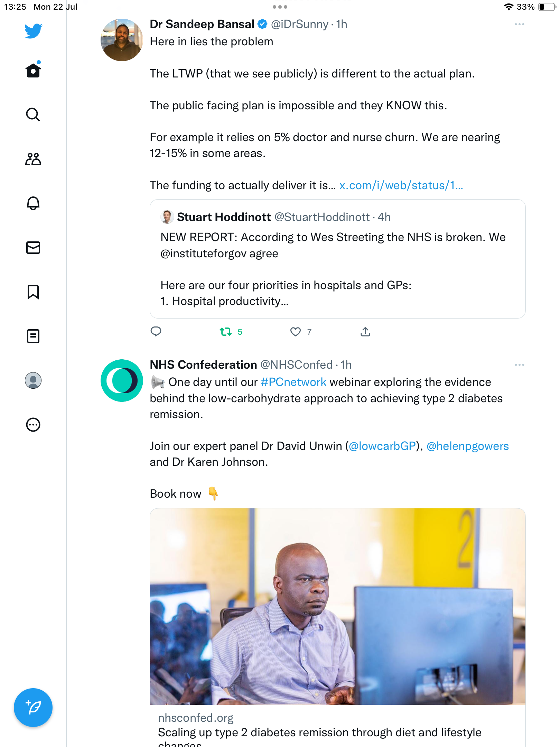Viewport: 560px width, 747px height.
Task: Open the Notifications bell
Action: tap(33, 203)
